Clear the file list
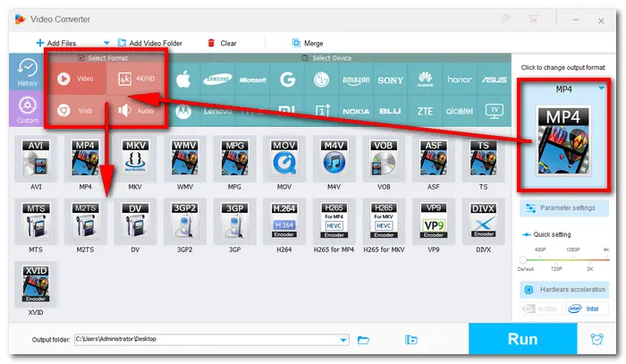The image size is (626, 364). (222, 43)
